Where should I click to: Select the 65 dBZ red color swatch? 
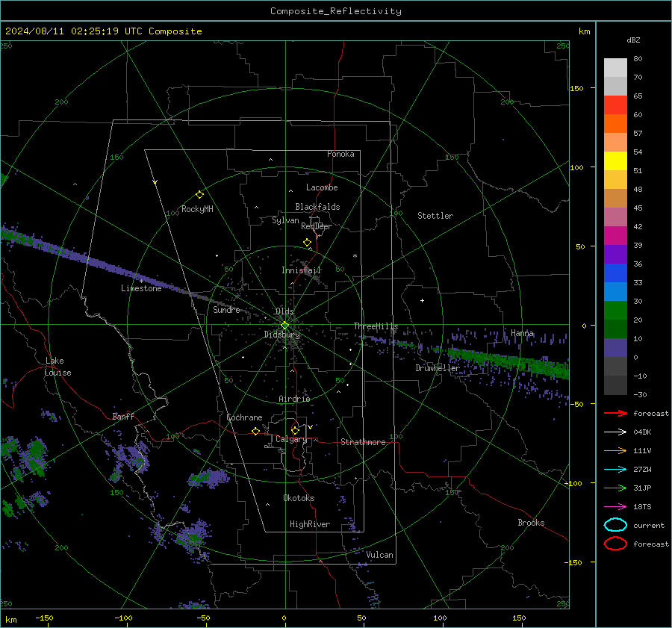(x=615, y=105)
